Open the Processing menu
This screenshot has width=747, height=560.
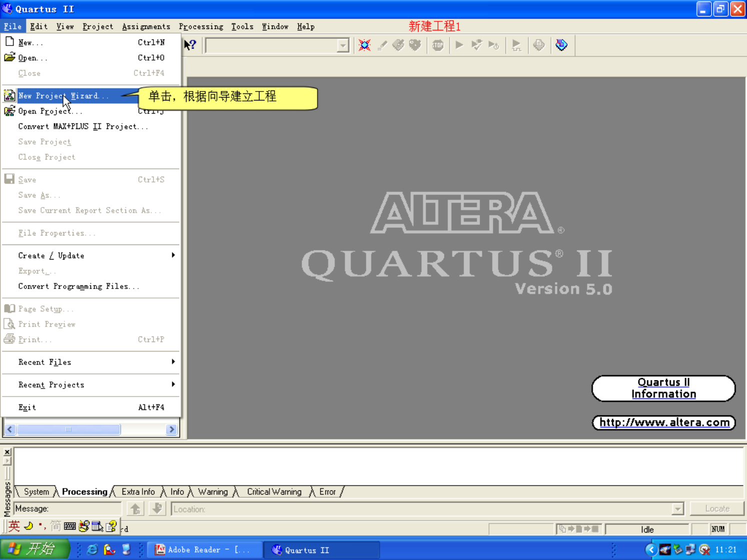click(201, 26)
